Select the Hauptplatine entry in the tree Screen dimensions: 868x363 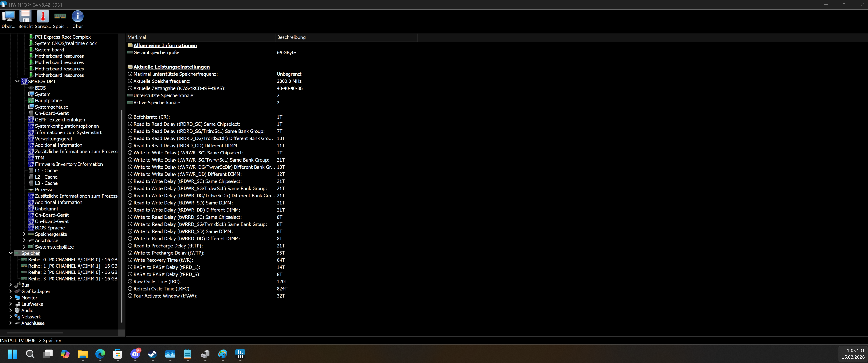click(48, 101)
